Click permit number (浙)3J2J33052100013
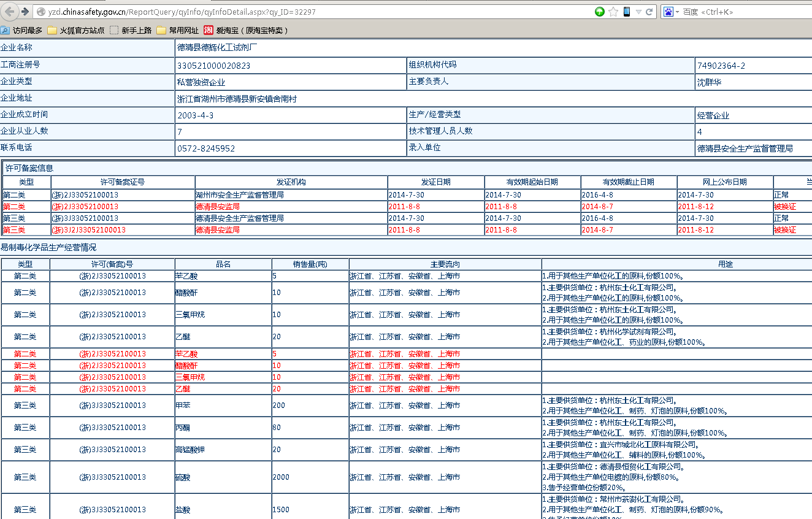This screenshot has width=812, height=519. click(89, 230)
